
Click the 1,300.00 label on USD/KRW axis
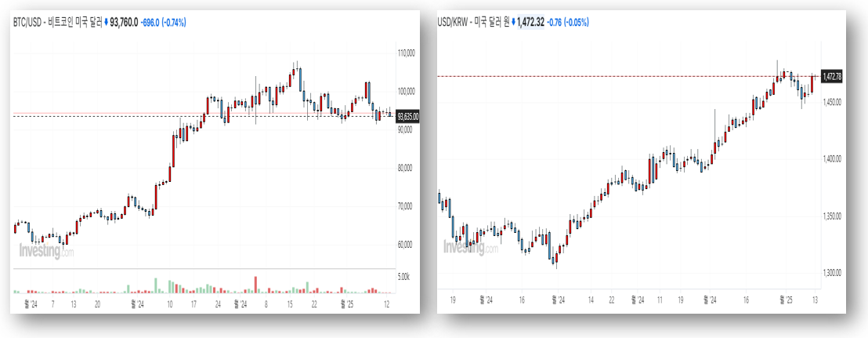pos(831,273)
